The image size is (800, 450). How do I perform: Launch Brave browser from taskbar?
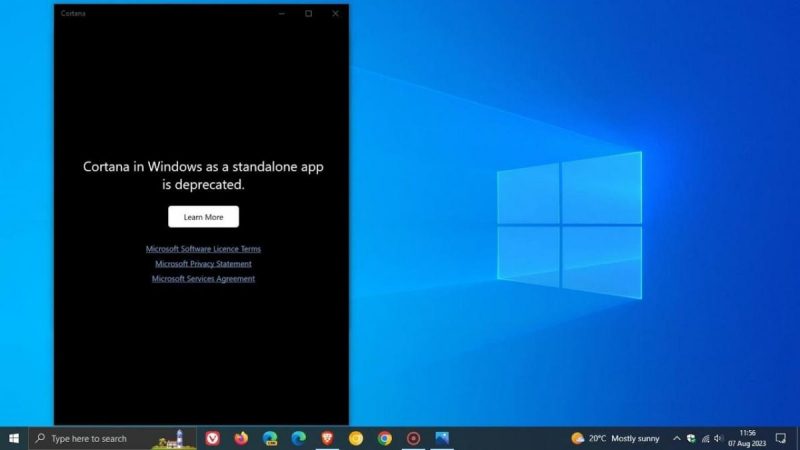[x=327, y=438]
